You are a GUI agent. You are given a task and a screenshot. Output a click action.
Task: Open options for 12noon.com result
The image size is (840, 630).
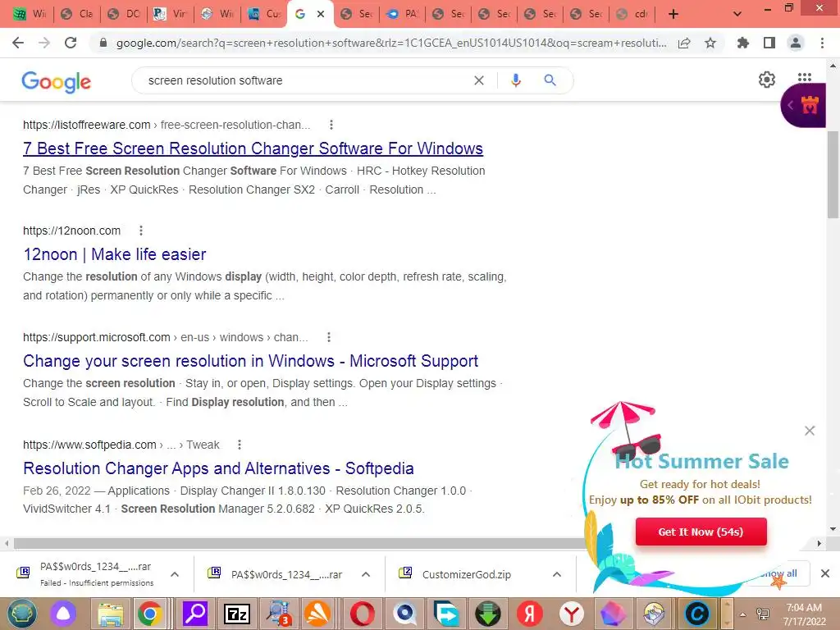tap(141, 231)
